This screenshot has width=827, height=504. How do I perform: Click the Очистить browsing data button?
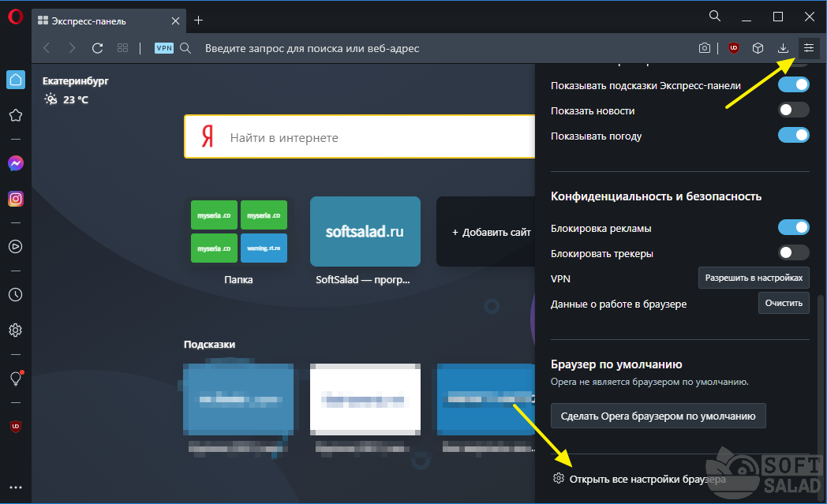784,303
